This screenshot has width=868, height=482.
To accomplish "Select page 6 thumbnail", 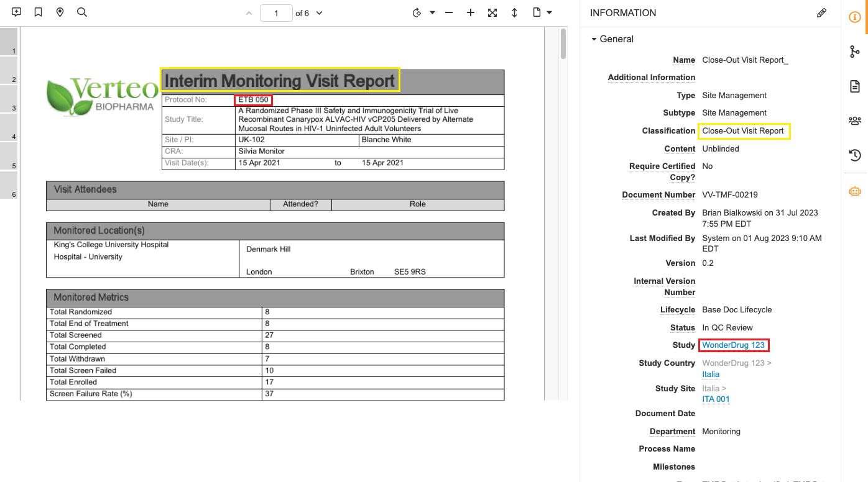I will [9, 185].
